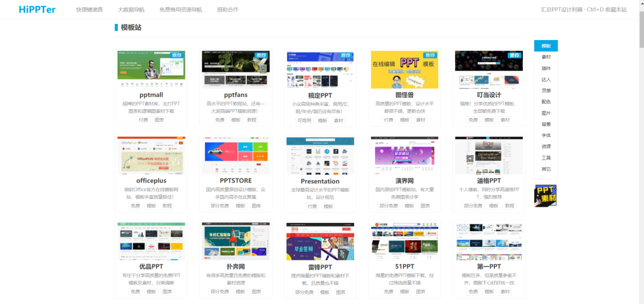Click the 图表 tag under 51PPT
Screen dimensions: 644x304
point(420,291)
